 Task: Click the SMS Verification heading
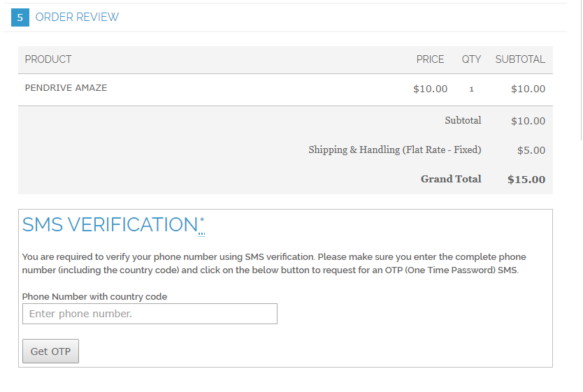(110, 225)
